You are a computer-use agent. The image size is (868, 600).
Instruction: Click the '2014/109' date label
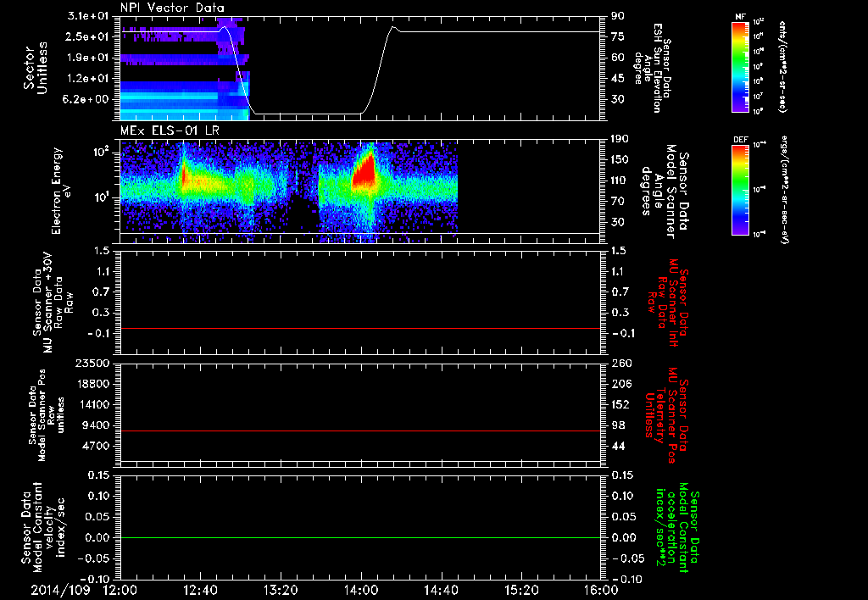pyautogui.click(x=60, y=590)
